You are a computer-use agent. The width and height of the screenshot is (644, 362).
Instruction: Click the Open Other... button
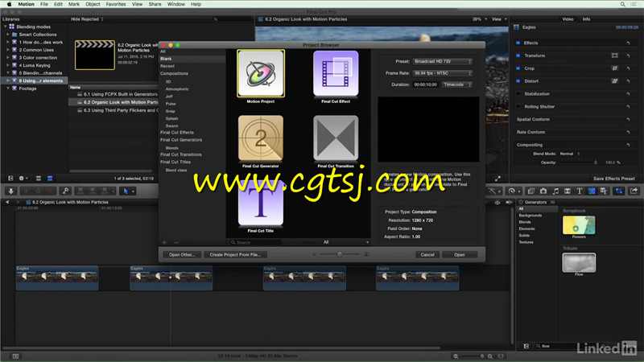click(182, 255)
